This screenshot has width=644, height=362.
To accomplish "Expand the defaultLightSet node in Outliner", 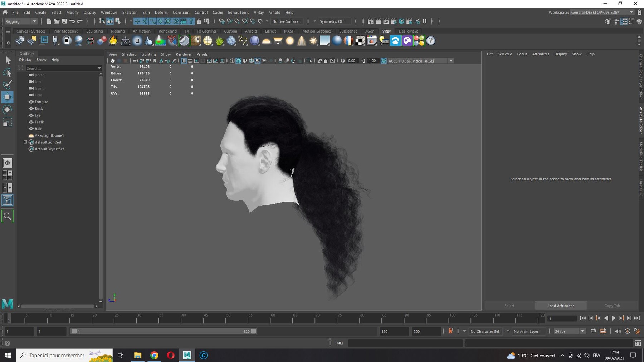I will coord(25,142).
